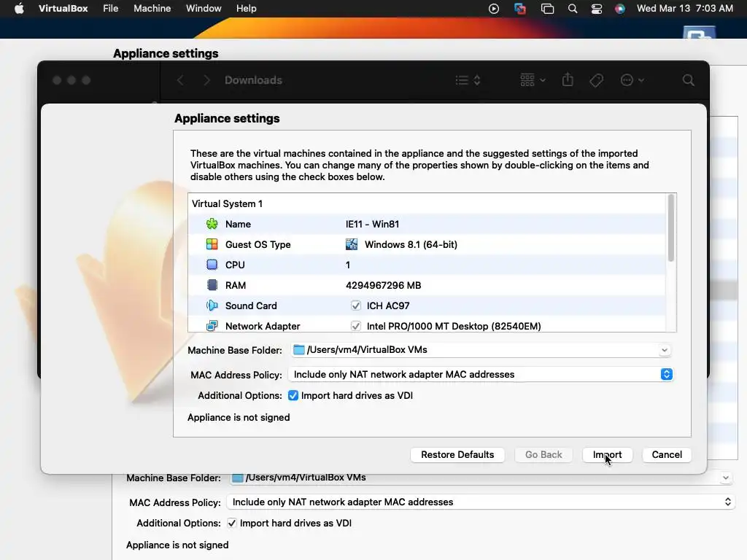
Task: Uncheck Import hard drives as VDI in dialog
Action: [293, 396]
